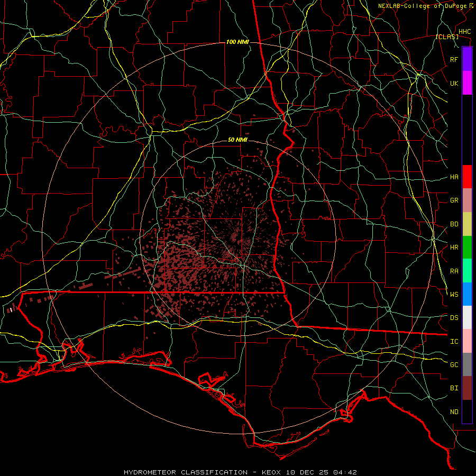Click the BI legend label
Image resolution: width=476 pixels, height=476 pixels.
(x=454, y=388)
